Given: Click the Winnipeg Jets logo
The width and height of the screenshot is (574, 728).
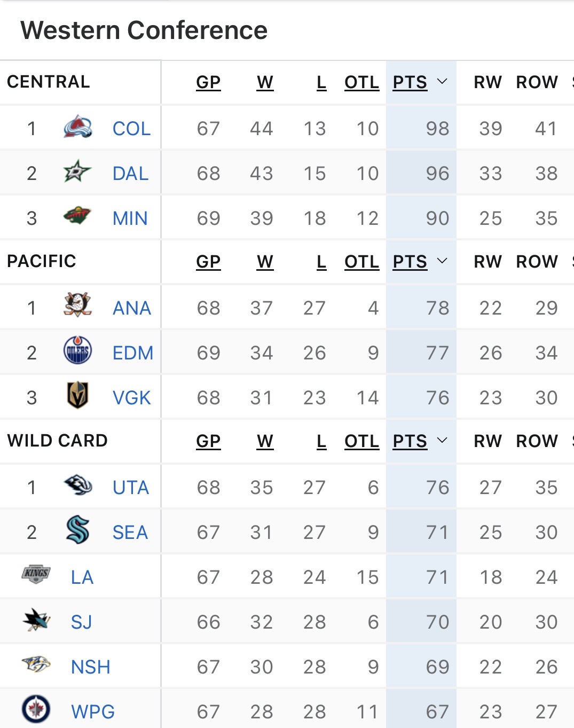Looking at the screenshot, I should 36,709.
